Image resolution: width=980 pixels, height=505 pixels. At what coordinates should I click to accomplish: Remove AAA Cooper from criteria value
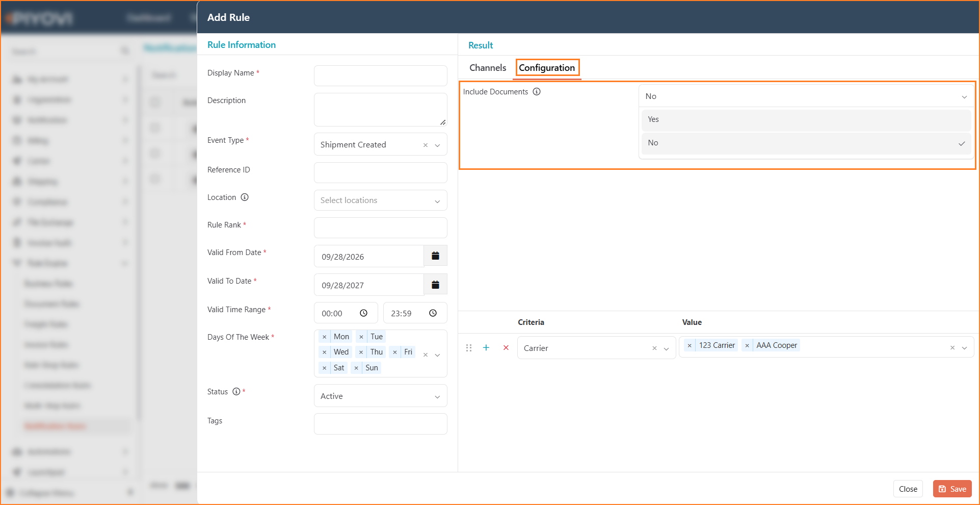[x=747, y=345]
